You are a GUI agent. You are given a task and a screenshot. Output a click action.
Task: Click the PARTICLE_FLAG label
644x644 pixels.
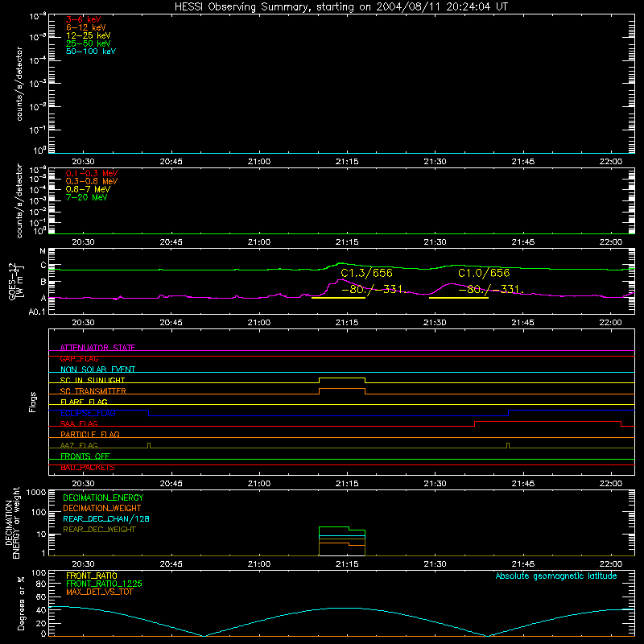[x=90, y=434]
